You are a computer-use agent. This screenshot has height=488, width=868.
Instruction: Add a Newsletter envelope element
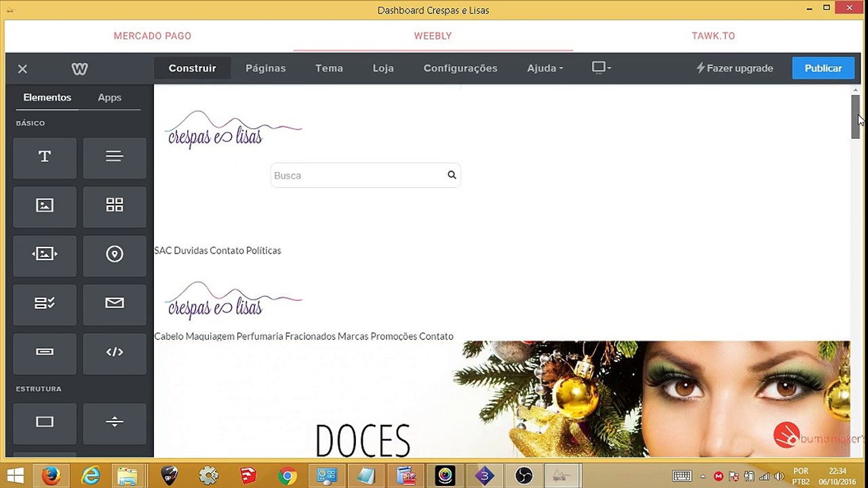coord(115,304)
